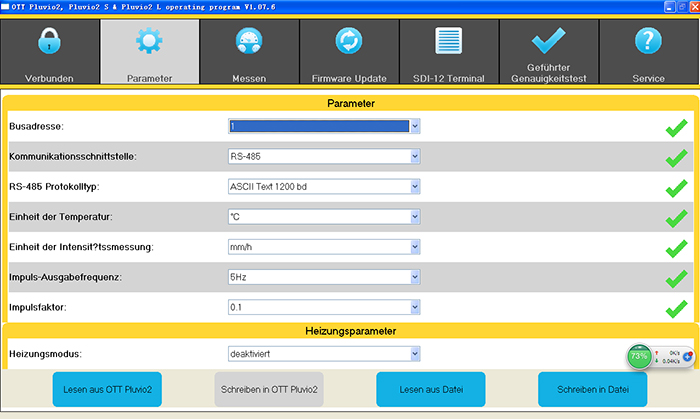
Task: Click green checkmark beside Impulsfaktor
Action: pos(677,309)
